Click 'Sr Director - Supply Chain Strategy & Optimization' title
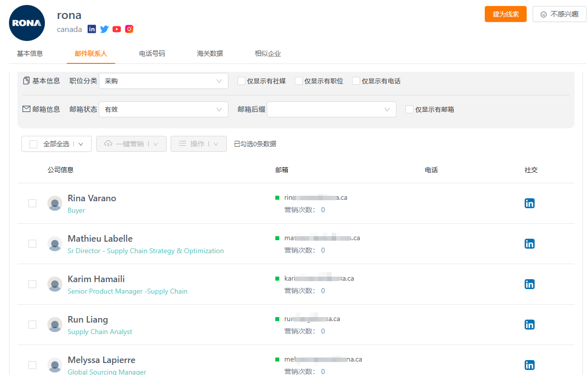The image size is (588, 375). 146,251
